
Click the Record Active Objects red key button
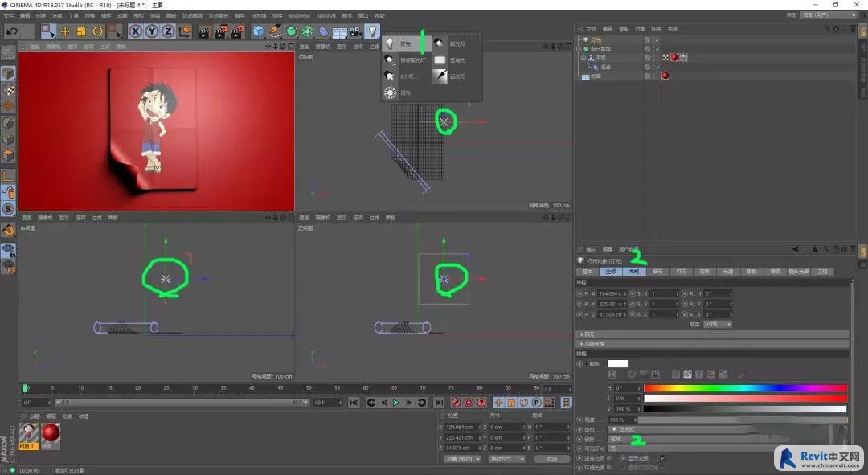click(457, 403)
